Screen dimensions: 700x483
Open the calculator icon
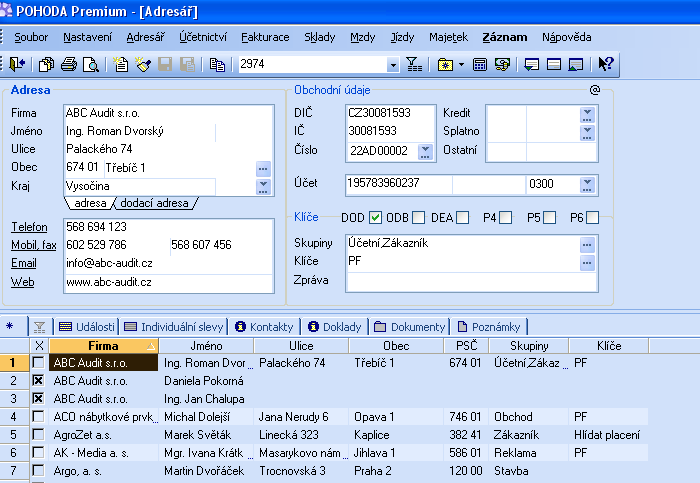[x=480, y=65]
